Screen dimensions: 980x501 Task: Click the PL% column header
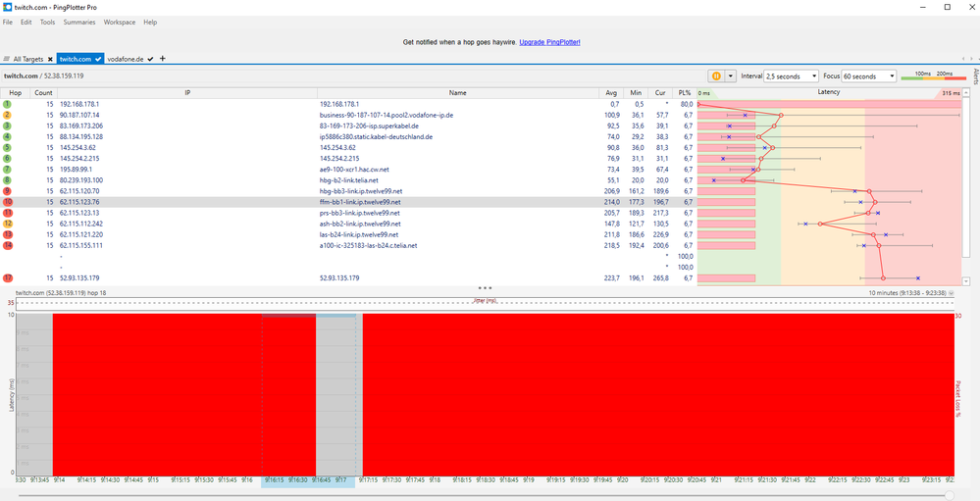685,92
